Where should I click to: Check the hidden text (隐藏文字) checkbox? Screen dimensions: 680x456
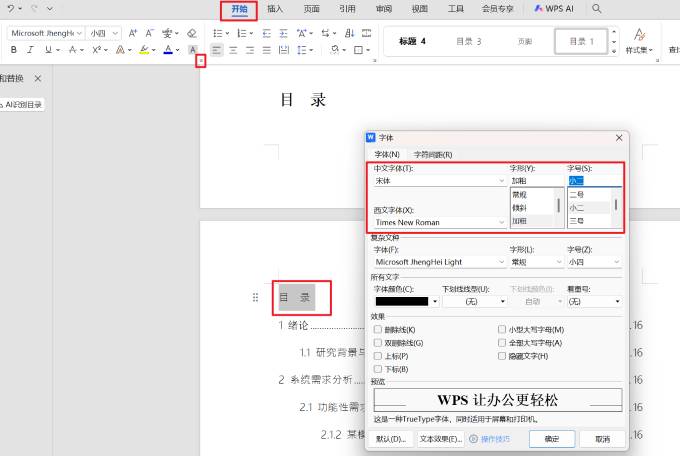pos(502,356)
